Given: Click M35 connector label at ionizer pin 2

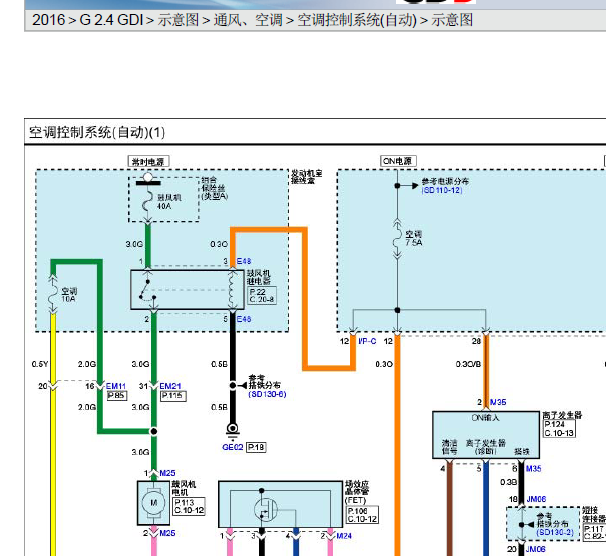Looking at the screenshot, I should pyautogui.click(x=498, y=402).
